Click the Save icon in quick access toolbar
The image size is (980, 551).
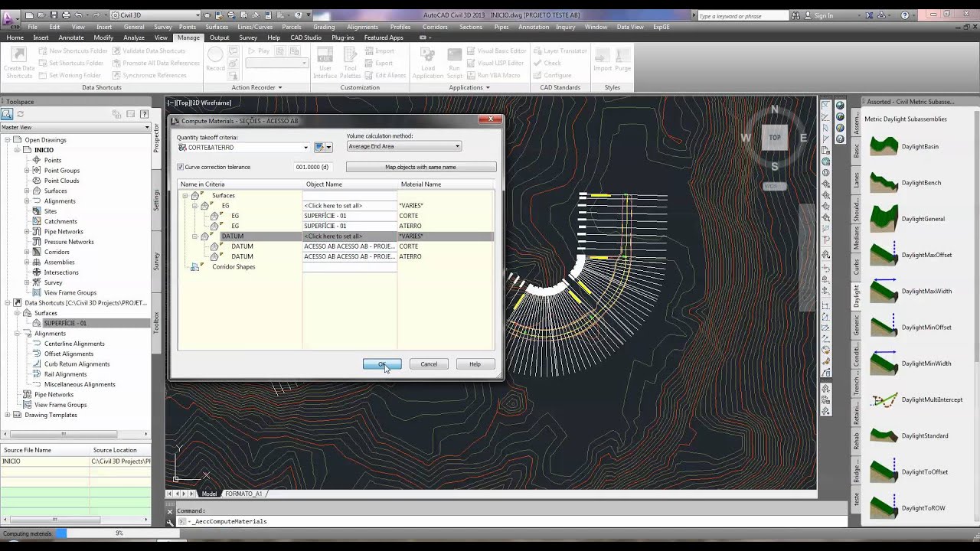pyautogui.click(x=54, y=15)
